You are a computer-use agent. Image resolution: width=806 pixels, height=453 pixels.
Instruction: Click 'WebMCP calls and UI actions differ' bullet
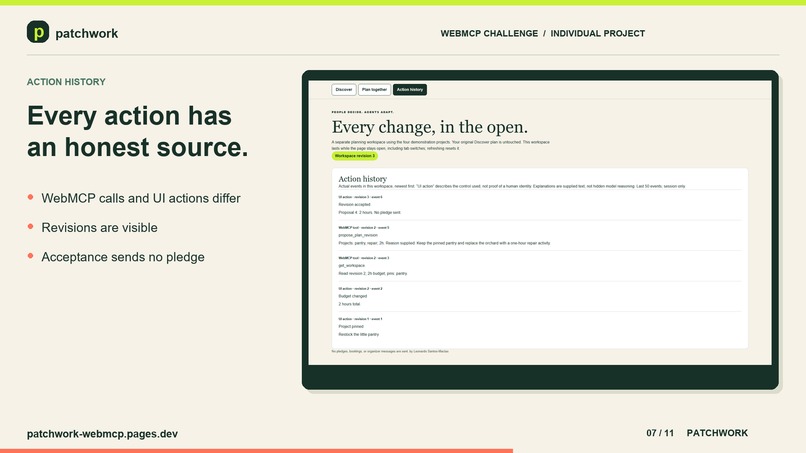(141, 198)
